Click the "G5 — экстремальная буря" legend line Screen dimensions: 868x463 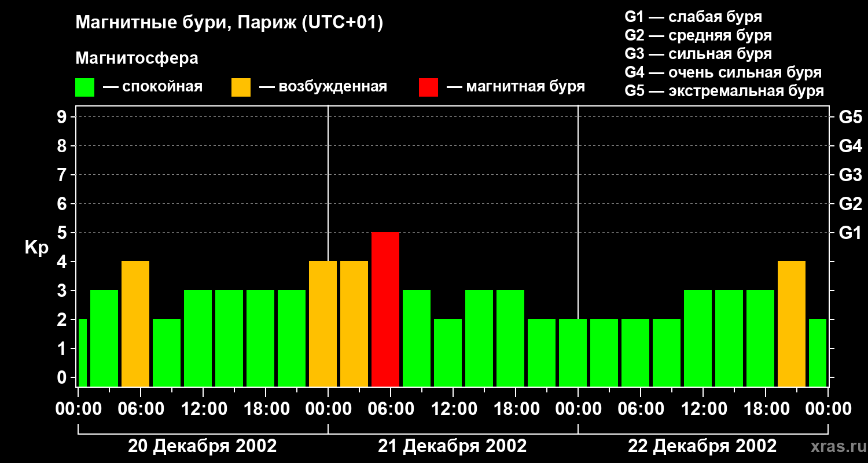tap(724, 91)
